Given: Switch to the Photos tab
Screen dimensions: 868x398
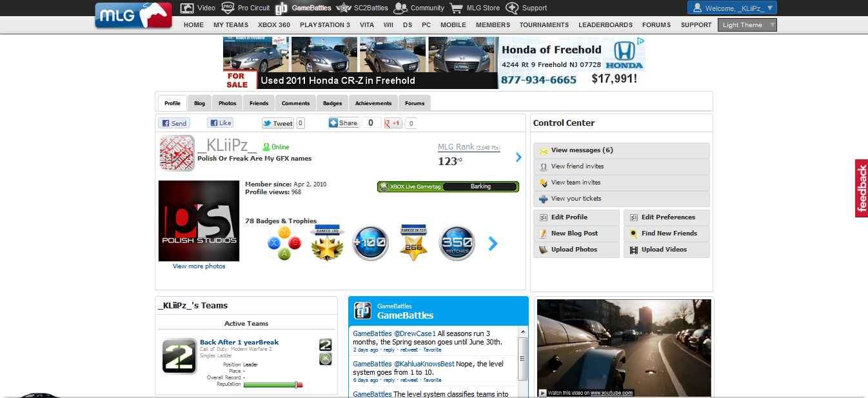Looking at the screenshot, I should 227,103.
